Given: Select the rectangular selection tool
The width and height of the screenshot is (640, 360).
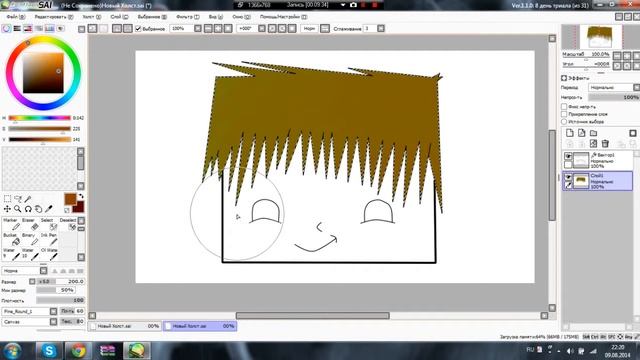Looking at the screenshot, I should coord(7,199).
